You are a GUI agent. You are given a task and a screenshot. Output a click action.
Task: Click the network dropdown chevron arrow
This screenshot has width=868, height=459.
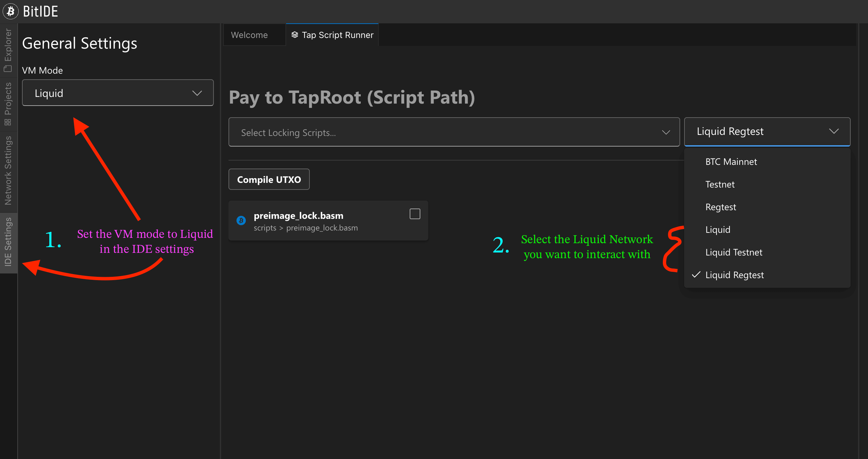coord(834,131)
